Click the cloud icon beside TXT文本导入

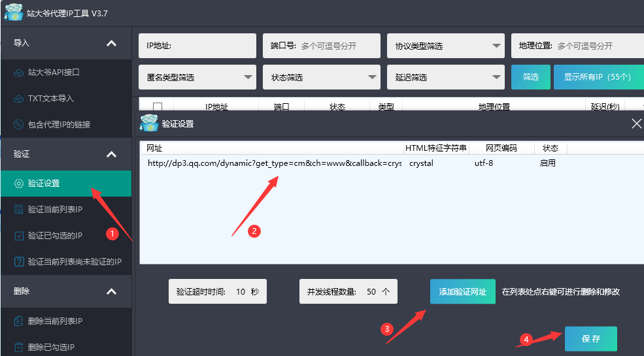coord(18,99)
